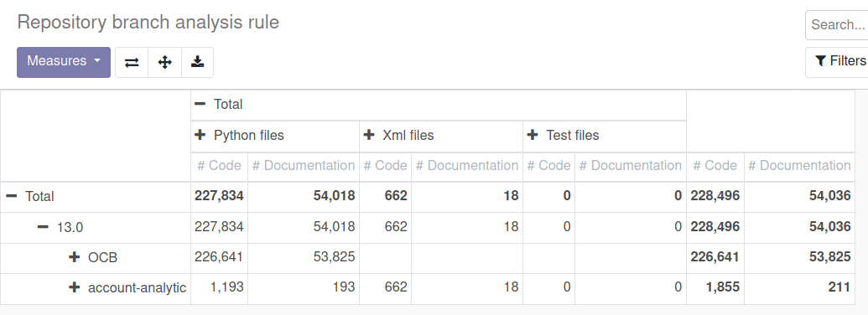This screenshot has height=315, width=868.
Task: Click the 227,834 cell in the Total row
Action: [x=219, y=197]
